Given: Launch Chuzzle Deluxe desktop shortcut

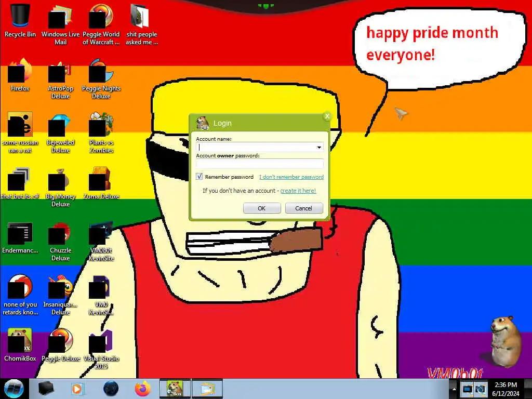Looking at the screenshot, I should [60, 241].
